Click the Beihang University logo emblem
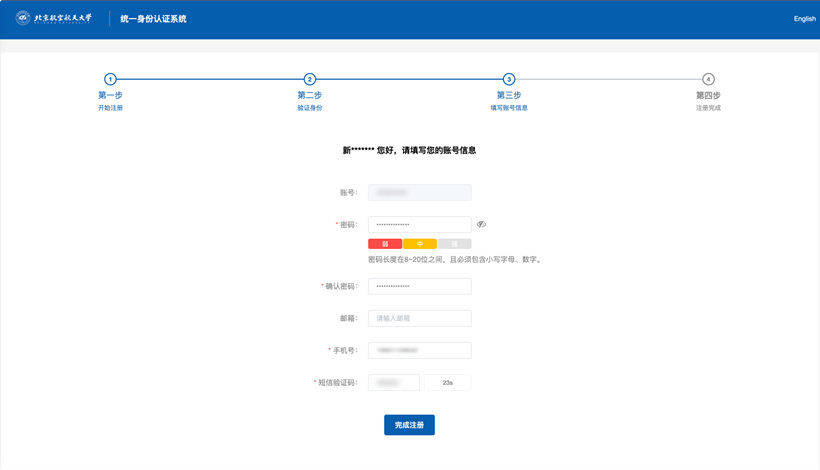 [23, 18]
